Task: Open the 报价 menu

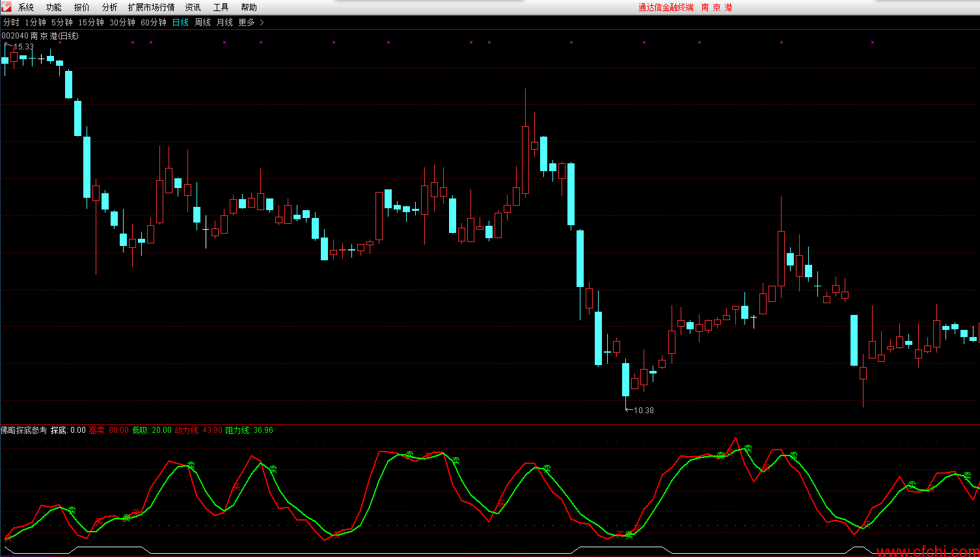Action: click(x=82, y=7)
